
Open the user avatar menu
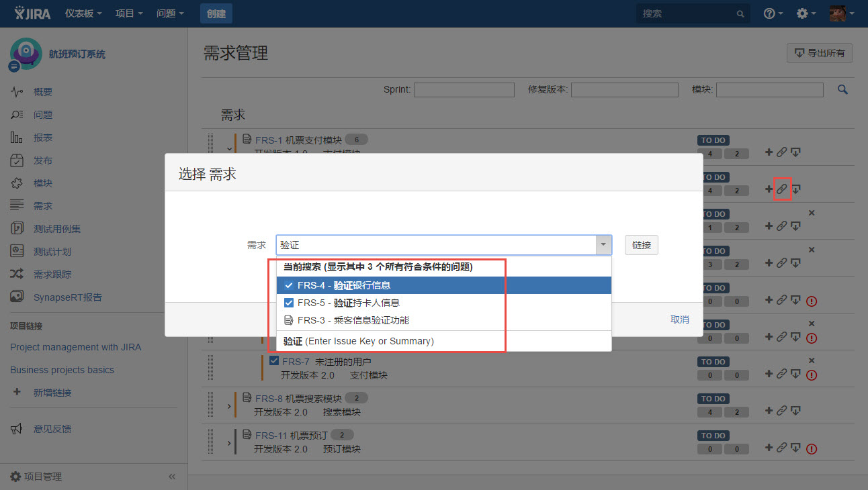pos(841,13)
